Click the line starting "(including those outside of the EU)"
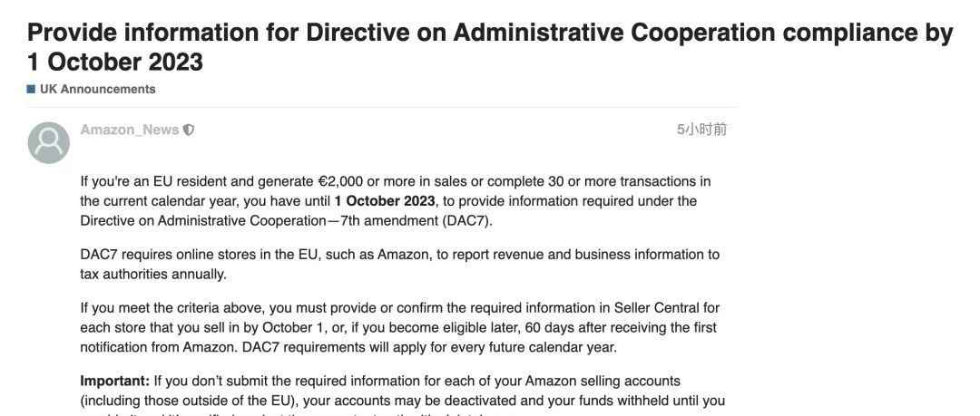This screenshot has width=980, height=416. (x=403, y=401)
